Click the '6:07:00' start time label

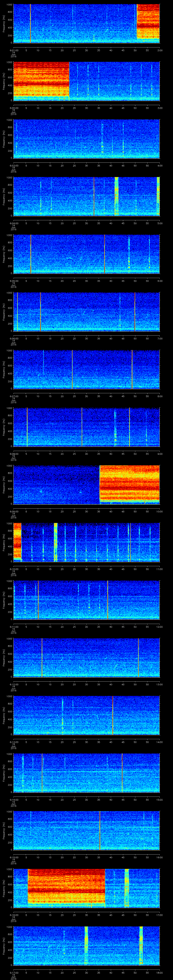tap(14, 396)
